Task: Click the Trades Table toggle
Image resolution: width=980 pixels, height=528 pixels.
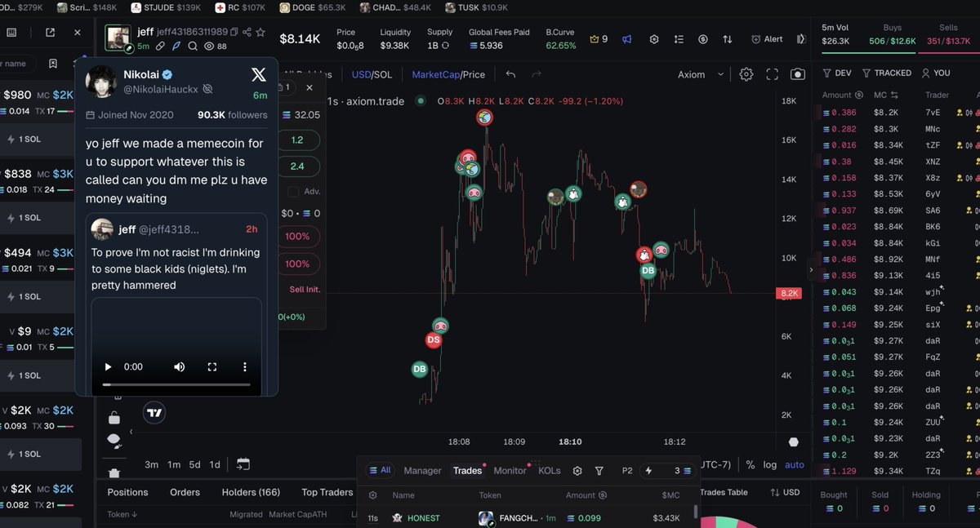Action: 724,492
